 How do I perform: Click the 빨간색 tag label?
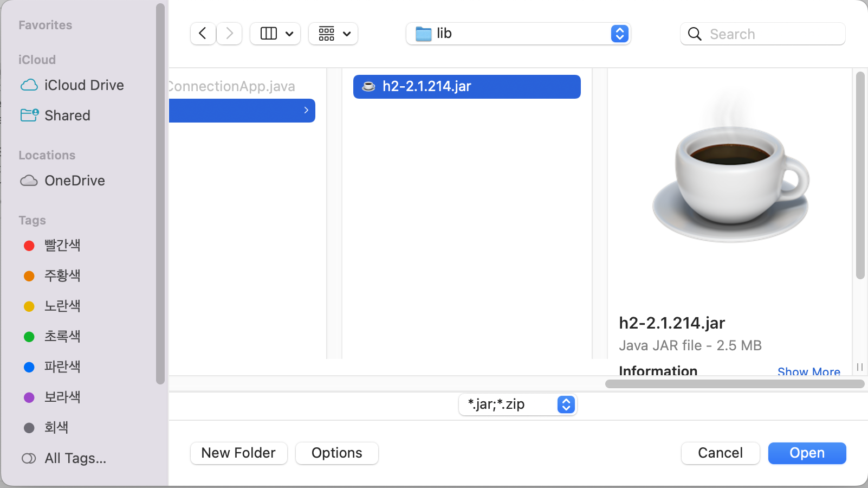[x=62, y=245]
